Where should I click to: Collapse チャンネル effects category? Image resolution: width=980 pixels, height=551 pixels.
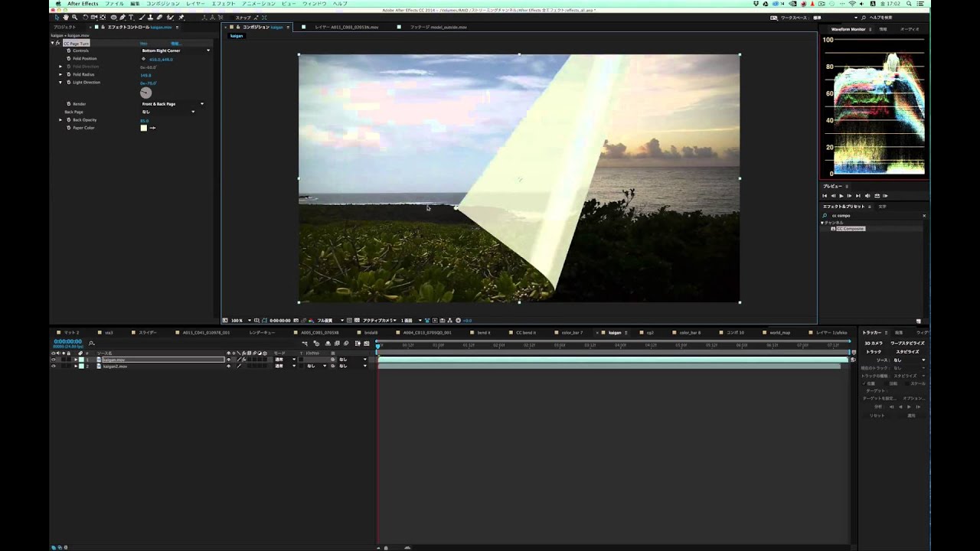[822, 222]
